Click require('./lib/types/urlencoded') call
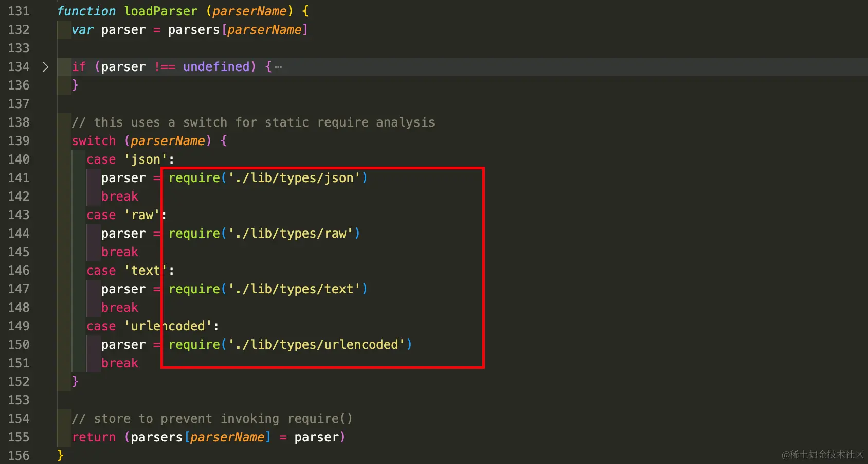 (291, 345)
